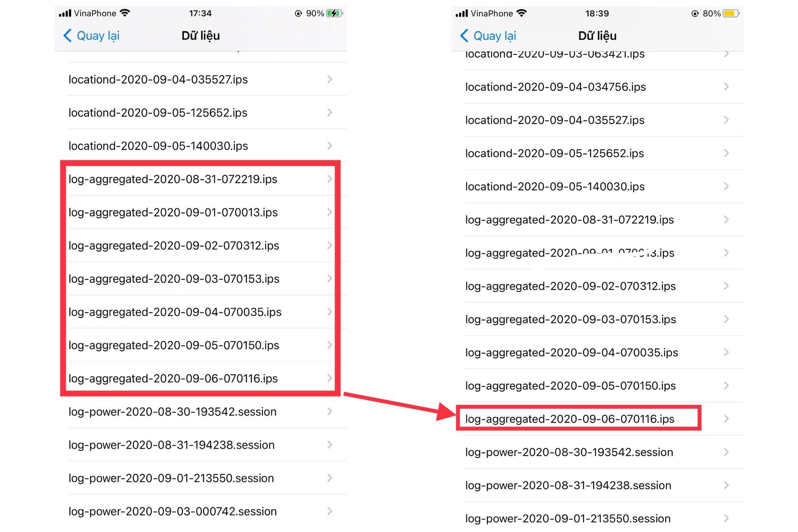Expand chevron of log-aggregated-2020-09-05-070150.ips on right screen
The image size is (798, 532).
coord(726,385)
